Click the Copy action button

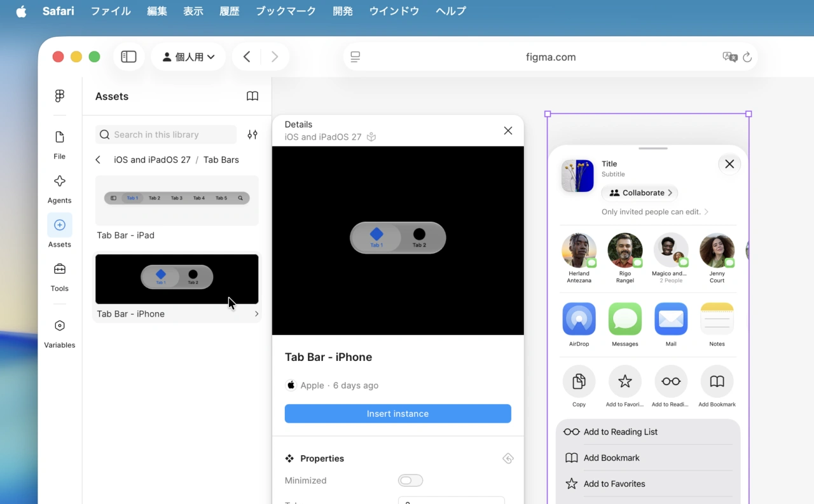point(579,381)
